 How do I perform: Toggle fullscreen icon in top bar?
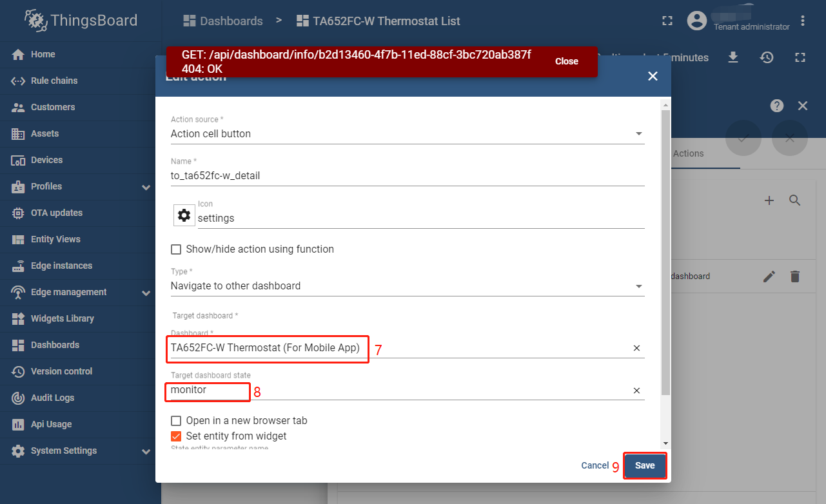pyautogui.click(x=667, y=21)
